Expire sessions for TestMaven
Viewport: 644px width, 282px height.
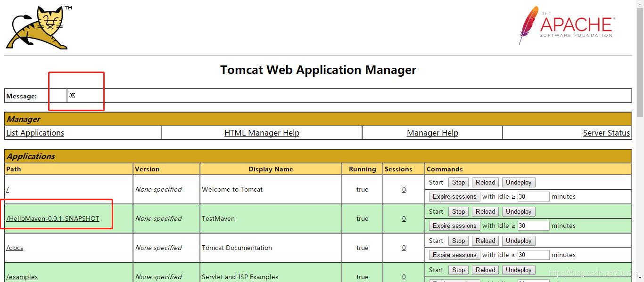[x=454, y=226]
